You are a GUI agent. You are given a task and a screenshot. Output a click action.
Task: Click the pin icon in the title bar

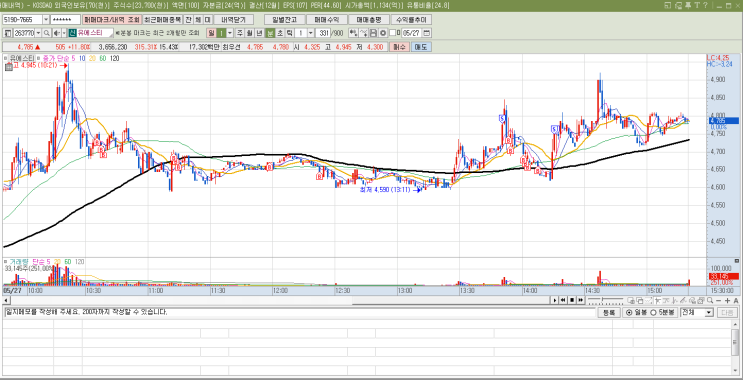688,5
